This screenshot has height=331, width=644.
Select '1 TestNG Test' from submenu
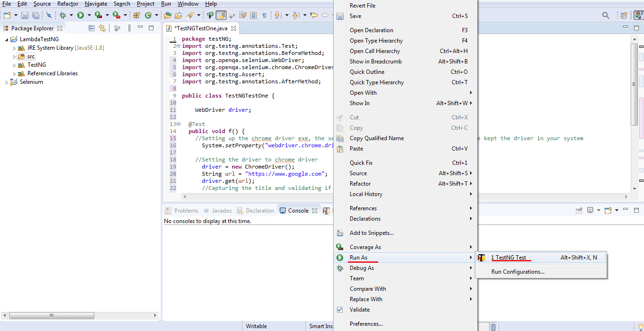tap(508, 258)
